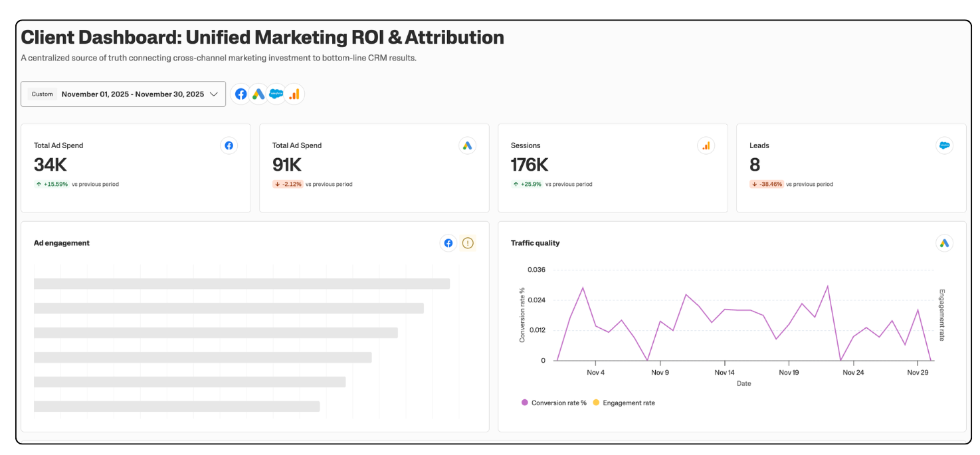Click Google Analytics icon in the data source row
The width and height of the screenshot is (980, 455).
click(x=294, y=94)
